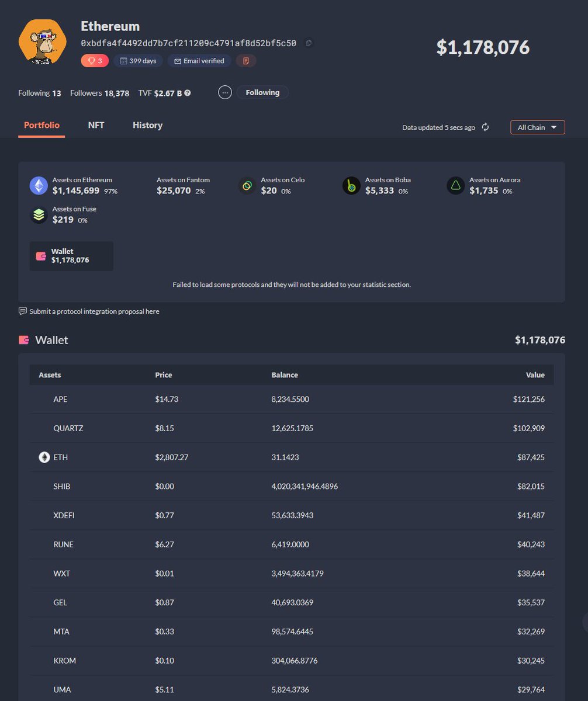The width and height of the screenshot is (588, 701).
Task: Click the Assets on Boba $5,333 value
Action: pos(379,190)
